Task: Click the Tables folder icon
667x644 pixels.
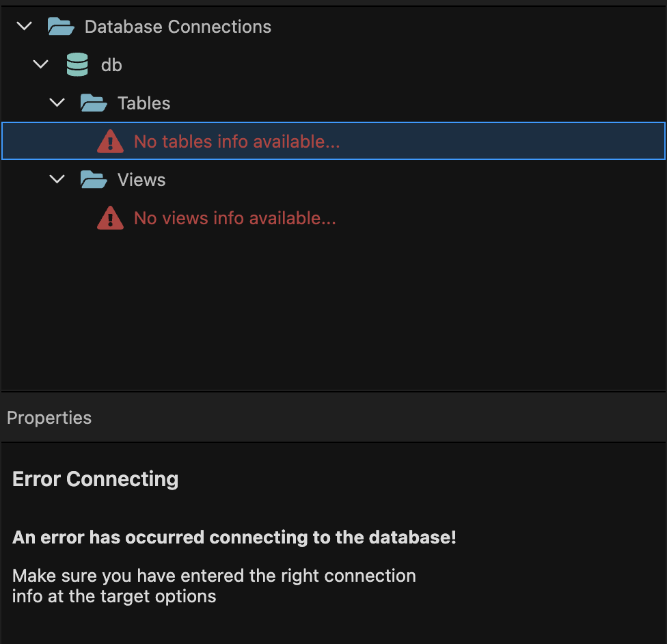Action: point(94,103)
